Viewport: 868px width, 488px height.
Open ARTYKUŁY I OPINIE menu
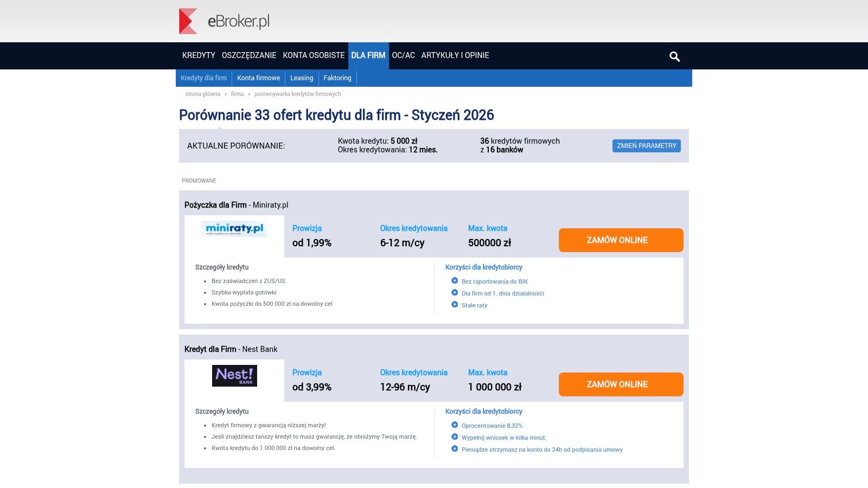pos(455,55)
